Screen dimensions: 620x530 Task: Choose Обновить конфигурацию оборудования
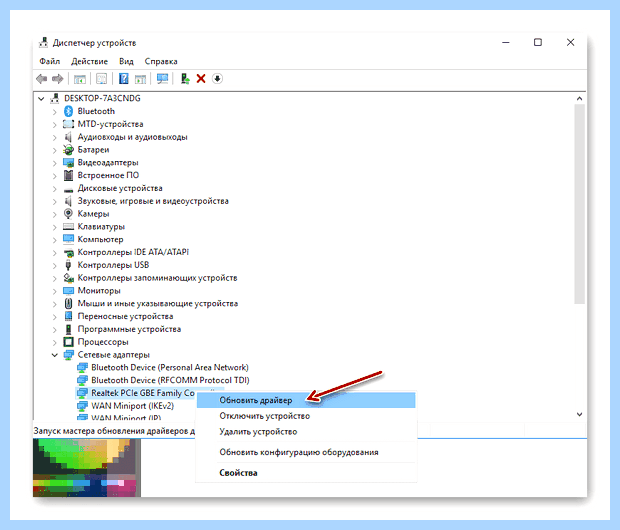pyautogui.click(x=306, y=452)
